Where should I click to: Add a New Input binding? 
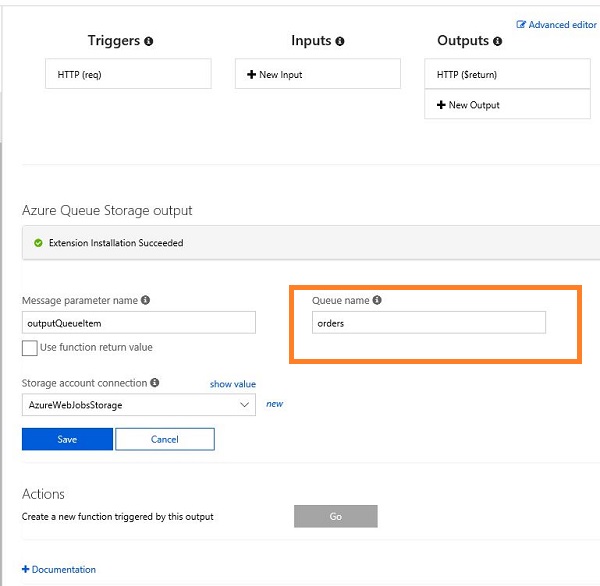point(318,74)
